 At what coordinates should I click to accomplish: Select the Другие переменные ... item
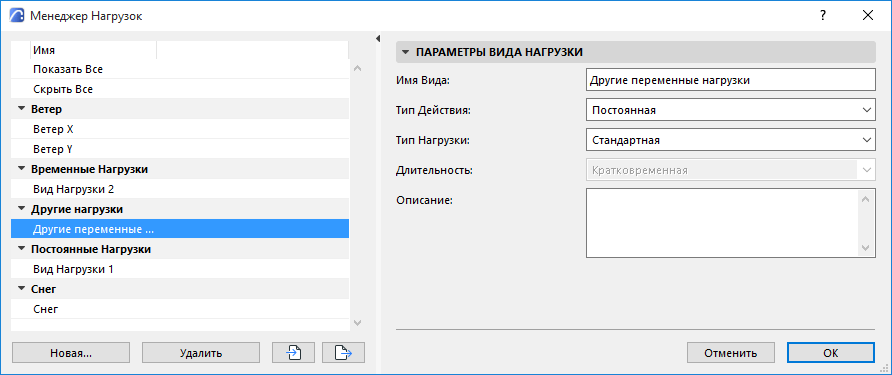pos(180,229)
